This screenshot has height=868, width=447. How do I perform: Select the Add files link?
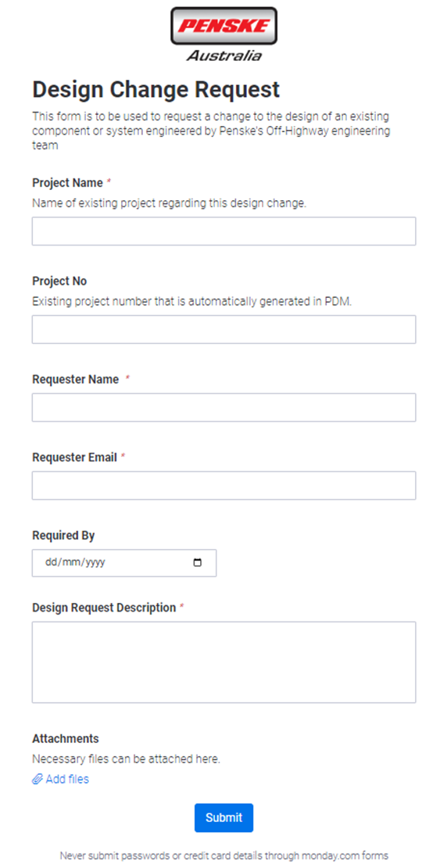pos(60,780)
